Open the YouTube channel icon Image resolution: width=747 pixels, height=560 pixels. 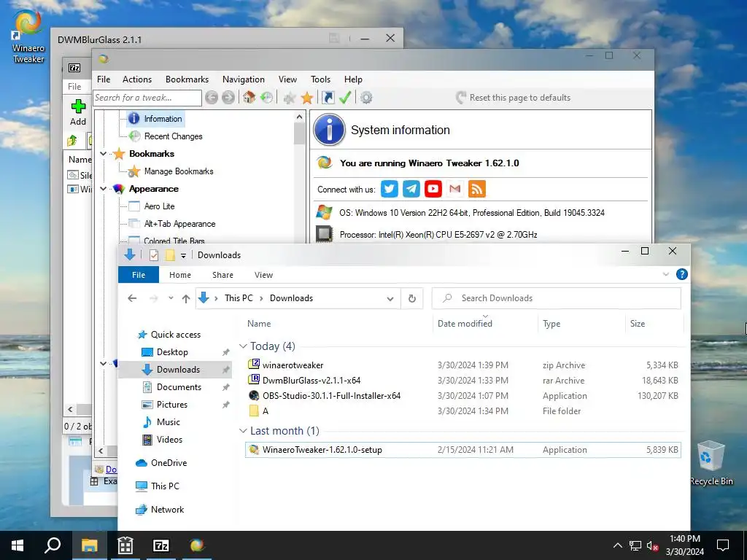pyautogui.click(x=433, y=189)
